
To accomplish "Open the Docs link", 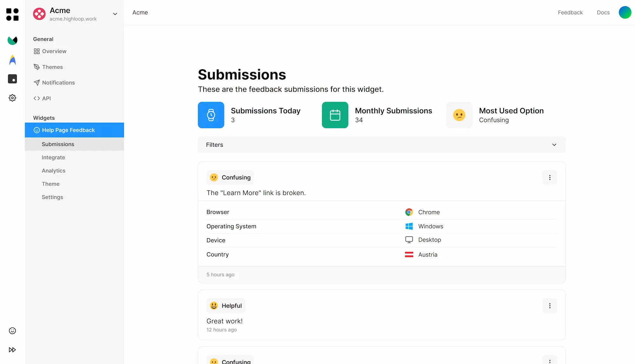I will point(603,12).
